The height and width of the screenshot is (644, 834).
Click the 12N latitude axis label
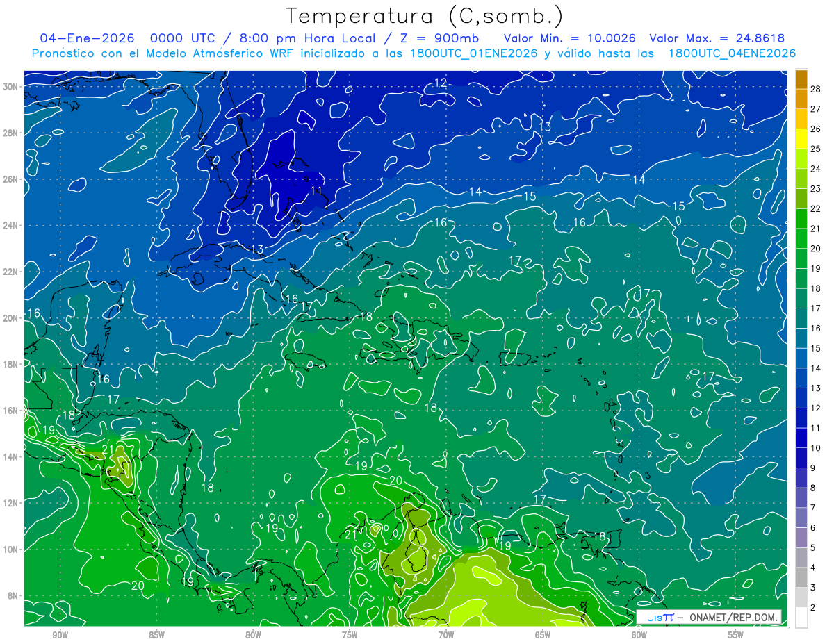(x=10, y=503)
